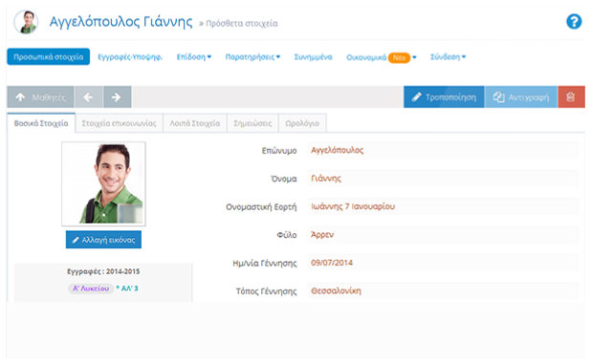Expand the Επίδοση dropdown menu
591x364 pixels.
[x=194, y=56]
